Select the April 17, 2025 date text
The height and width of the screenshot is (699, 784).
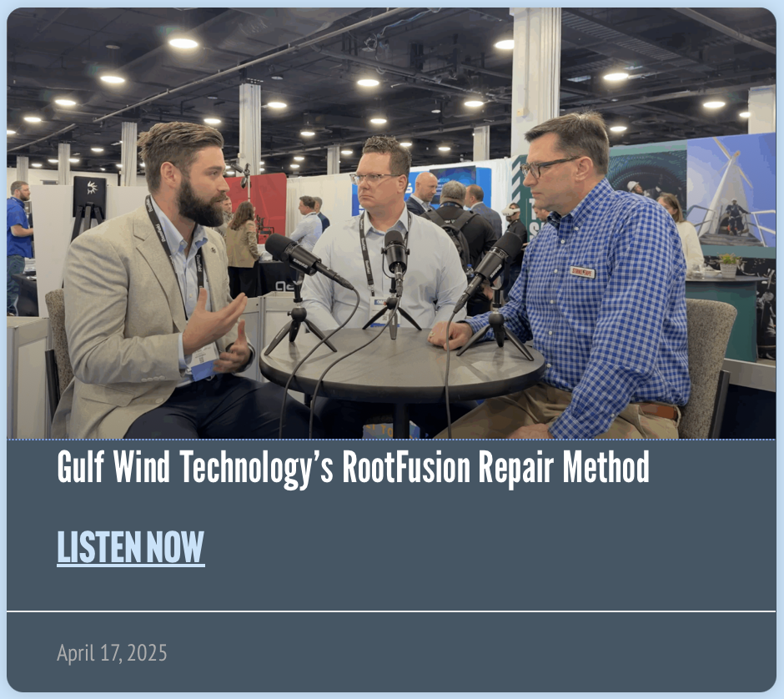tap(112, 653)
